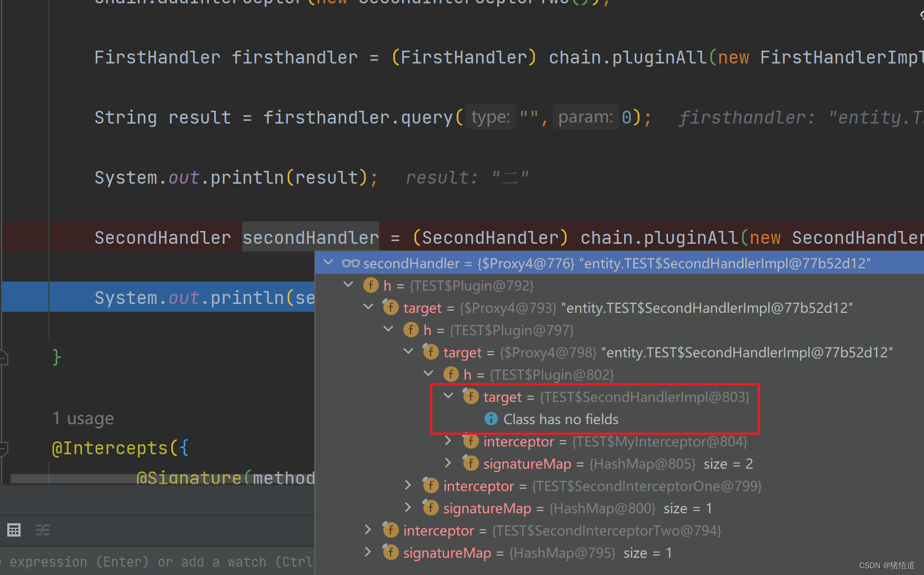This screenshot has width=924, height=575.
Task: Collapse target = {$Proxy4@798} node
Action: click(408, 351)
